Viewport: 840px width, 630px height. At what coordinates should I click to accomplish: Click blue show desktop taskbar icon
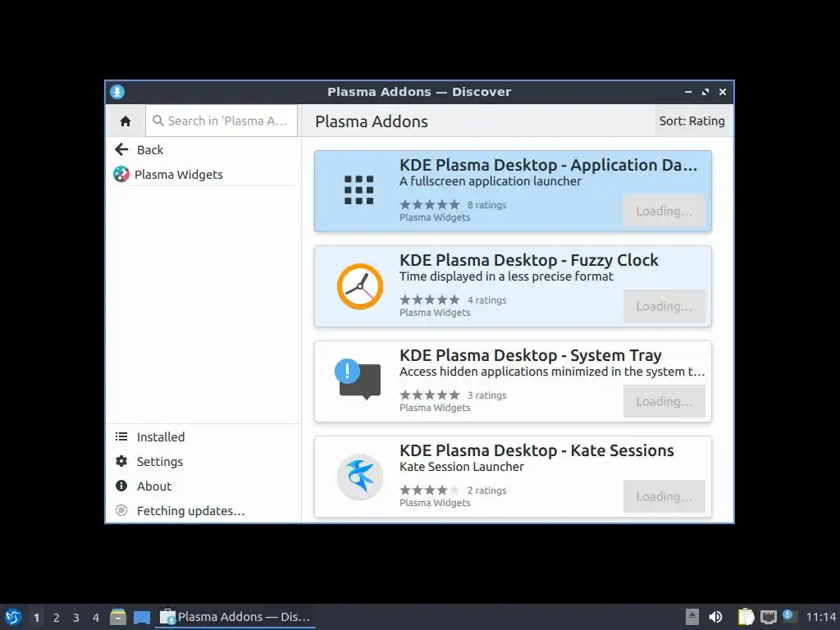[x=141, y=618]
